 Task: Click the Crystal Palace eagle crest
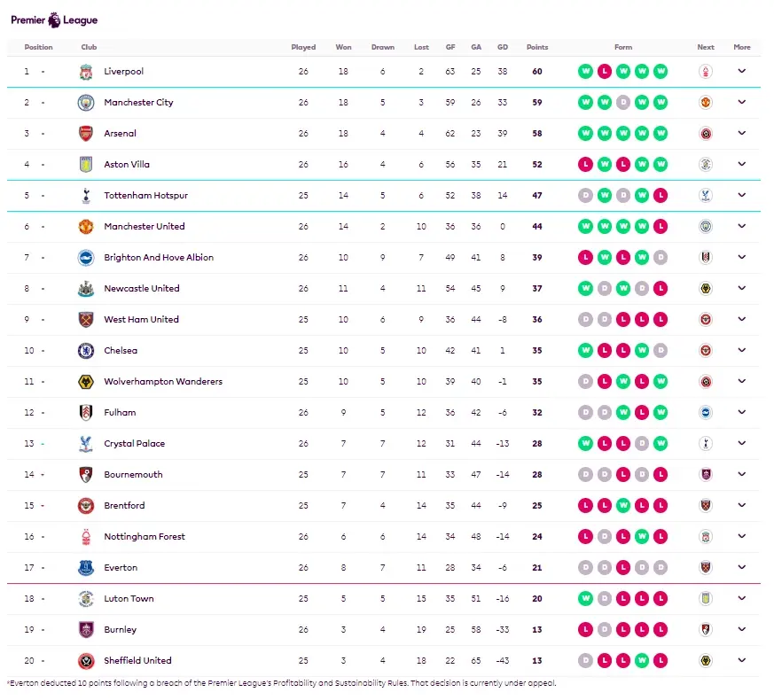click(86, 444)
